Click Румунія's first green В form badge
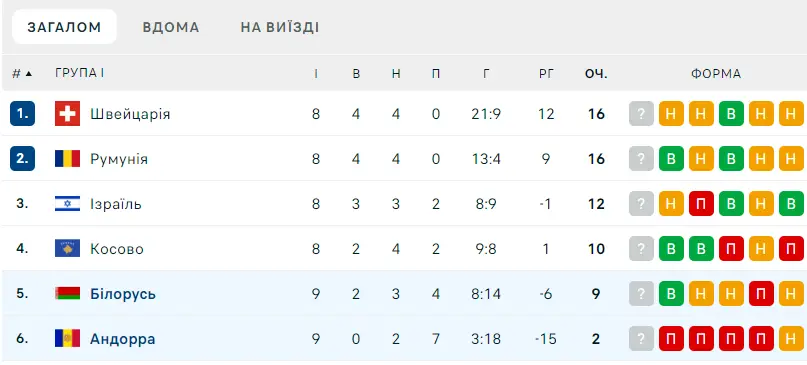Image resolution: width=807 pixels, height=365 pixels. (671, 159)
